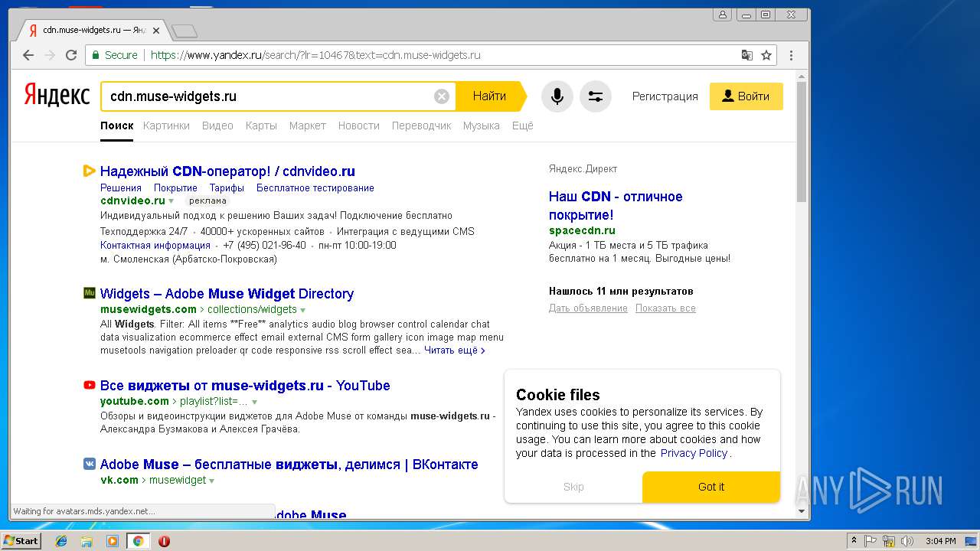This screenshot has width=980, height=551.
Task: Open Internet Explorer from taskbar
Action: 61,541
